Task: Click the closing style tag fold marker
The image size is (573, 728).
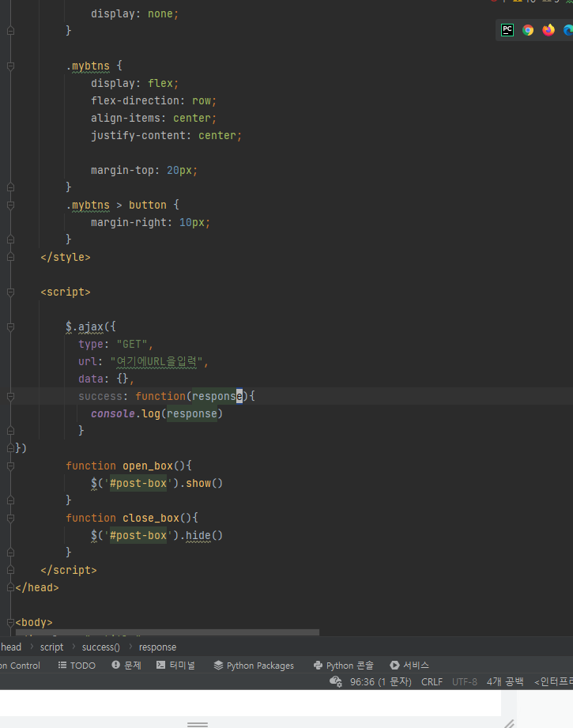Action: tap(11, 257)
